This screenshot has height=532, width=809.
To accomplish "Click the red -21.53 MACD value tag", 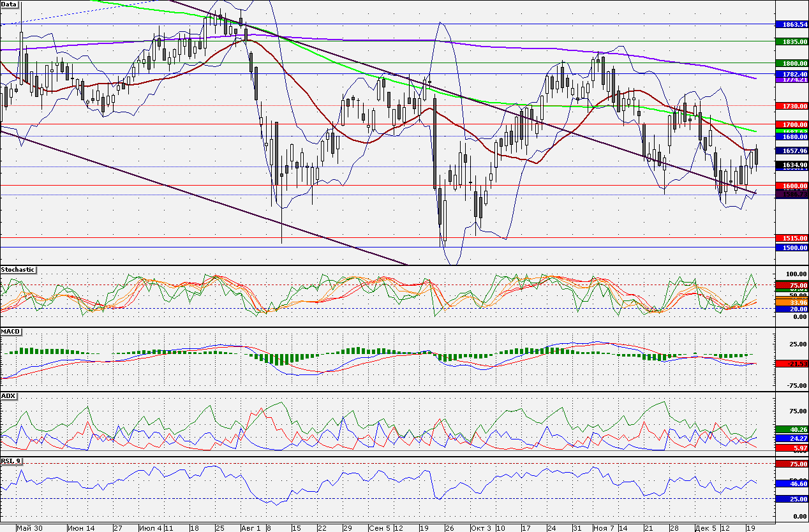I will (x=791, y=363).
